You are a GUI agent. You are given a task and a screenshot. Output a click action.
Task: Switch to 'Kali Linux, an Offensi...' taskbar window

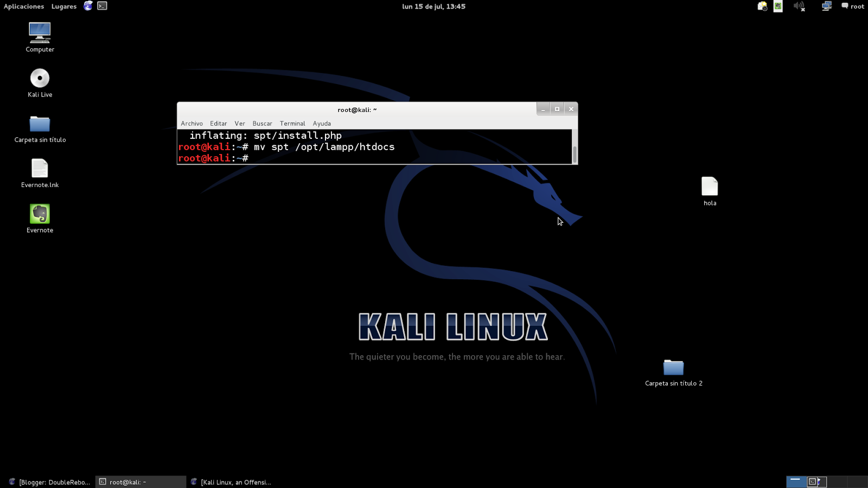point(231,482)
